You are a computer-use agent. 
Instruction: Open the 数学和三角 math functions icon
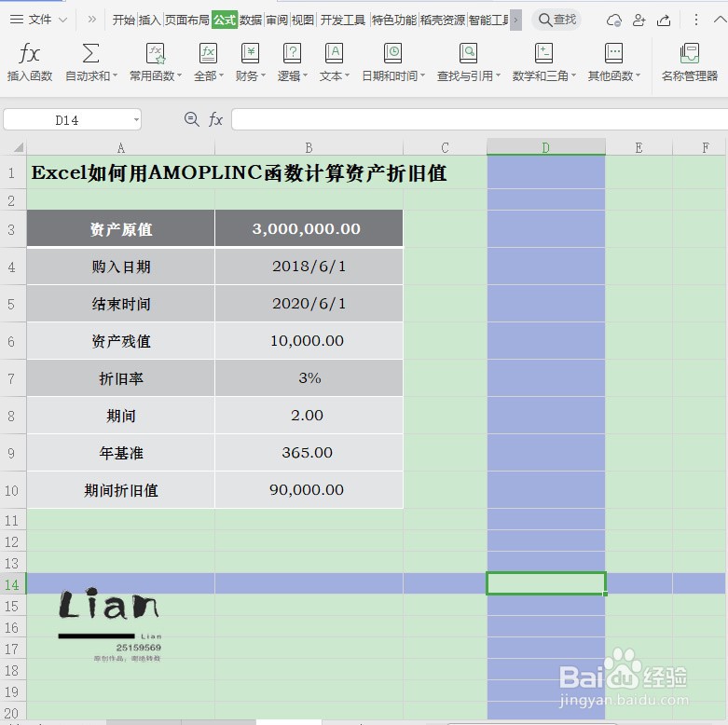(x=543, y=53)
